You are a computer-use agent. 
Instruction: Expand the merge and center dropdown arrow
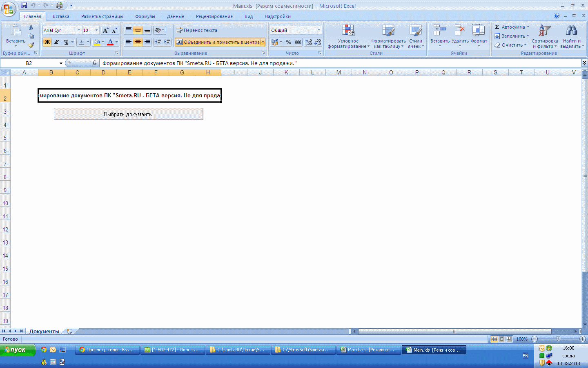click(263, 42)
